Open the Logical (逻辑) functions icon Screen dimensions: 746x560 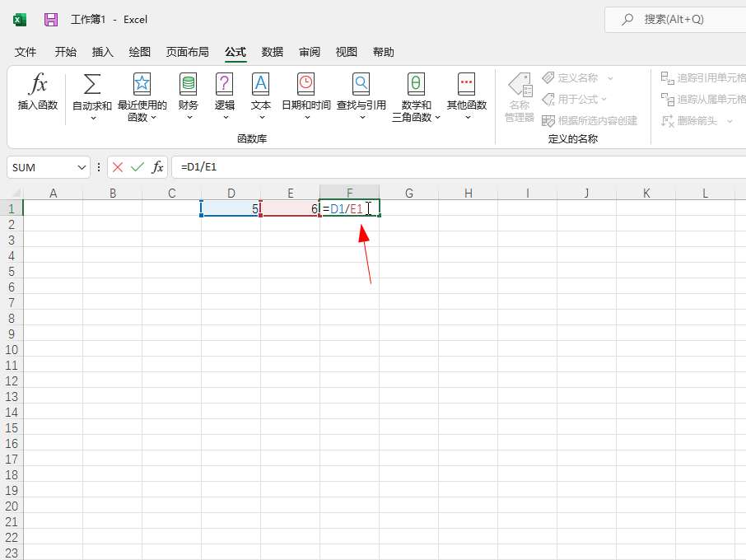(x=224, y=84)
